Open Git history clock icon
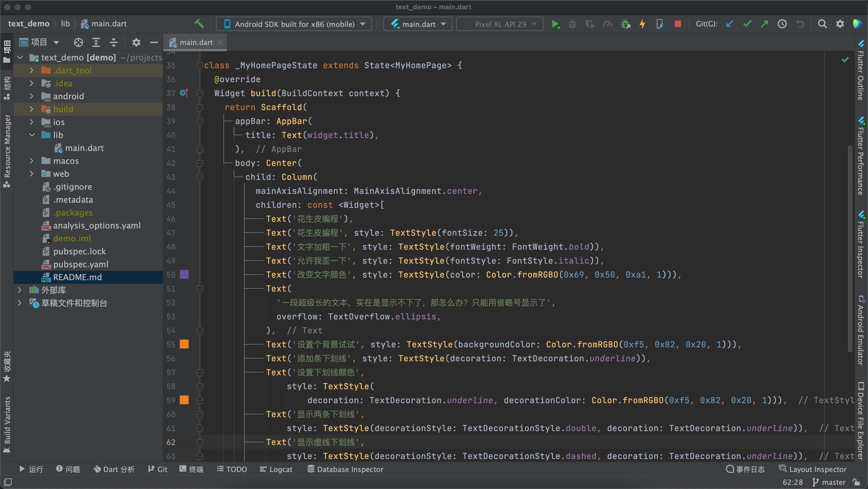 coord(782,24)
